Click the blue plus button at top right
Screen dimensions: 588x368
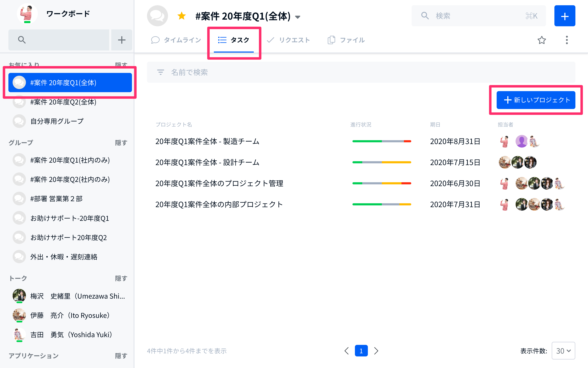point(564,16)
